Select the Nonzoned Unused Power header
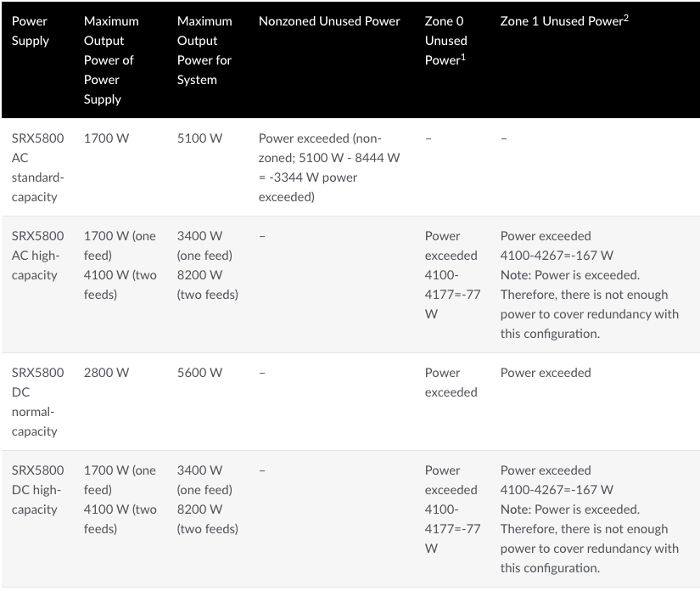This screenshot has width=700, height=591. tap(329, 21)
